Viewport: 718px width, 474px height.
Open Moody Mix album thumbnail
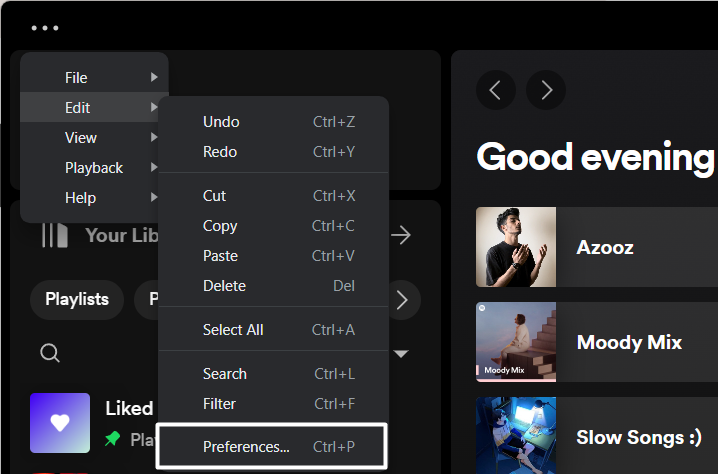click(516, 342)
